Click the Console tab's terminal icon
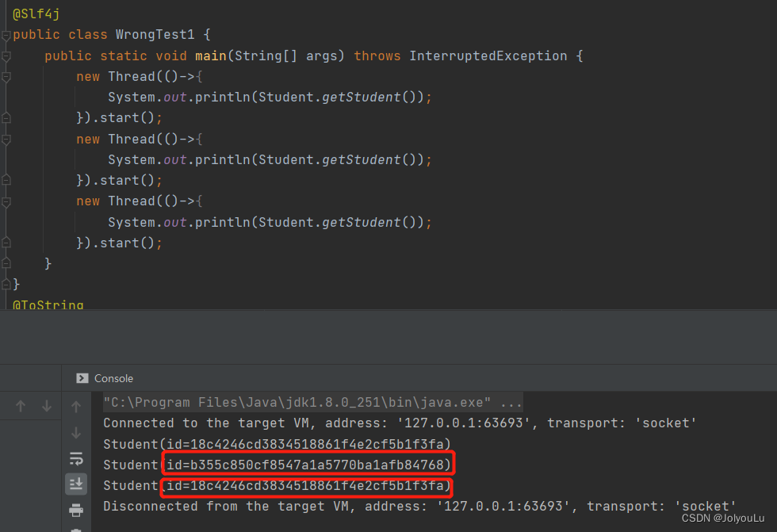The image size is (777, 532). [x=82, y=378]
